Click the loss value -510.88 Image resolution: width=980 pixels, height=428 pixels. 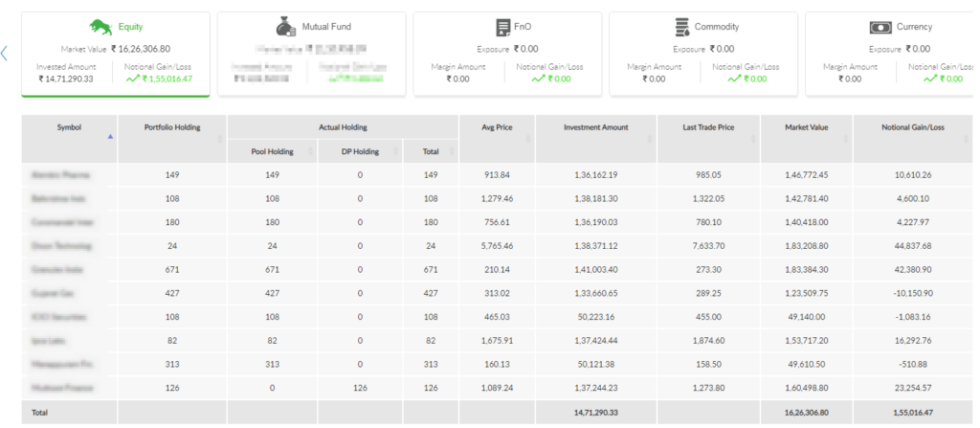pyautogui.click(x=913, y=365)
